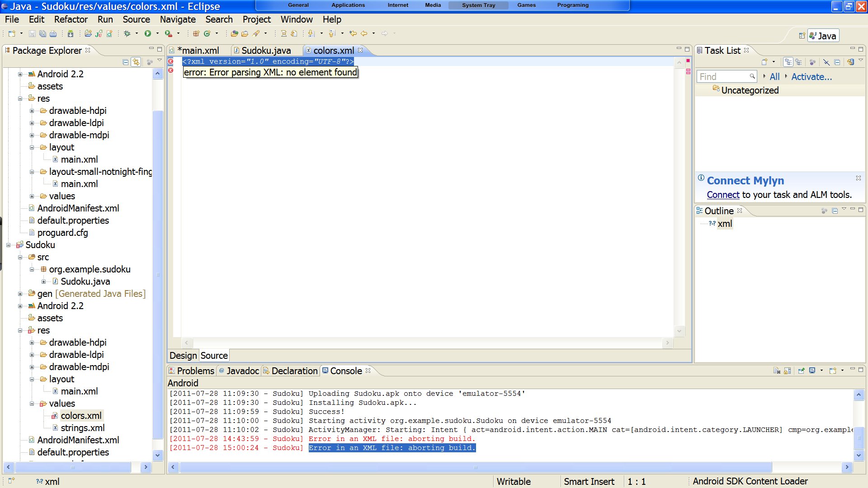Viewport: 868px width, 488px height.
Task: Select strings.xml in the Package Explorer
Action: click(x=82, y=428)
